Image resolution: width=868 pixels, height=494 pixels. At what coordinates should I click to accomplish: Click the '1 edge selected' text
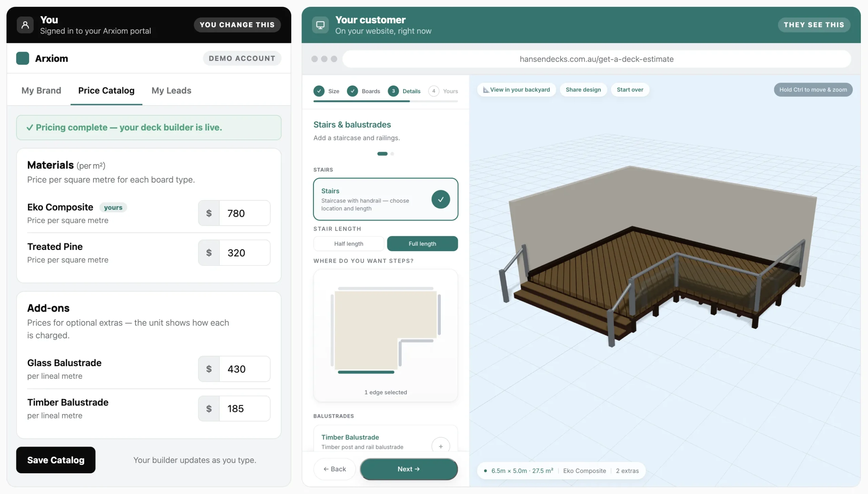[386, 392]
